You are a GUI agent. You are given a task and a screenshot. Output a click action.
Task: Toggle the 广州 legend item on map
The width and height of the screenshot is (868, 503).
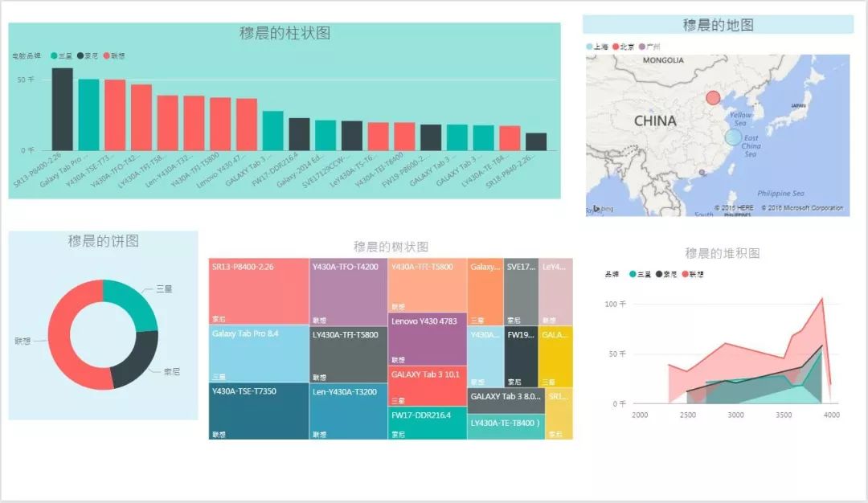[x=649, y=47]
